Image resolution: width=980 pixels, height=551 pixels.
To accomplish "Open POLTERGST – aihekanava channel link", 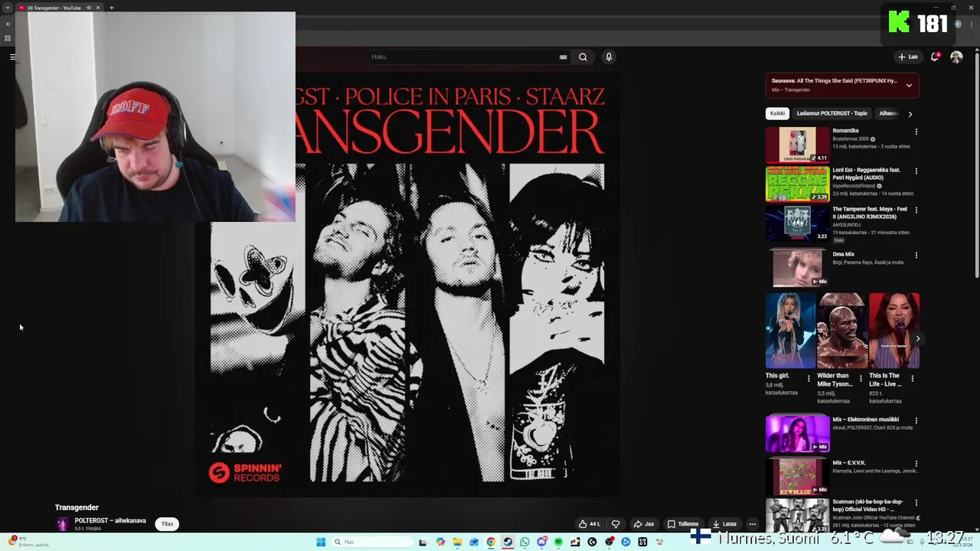I will [x=110, y=520].
